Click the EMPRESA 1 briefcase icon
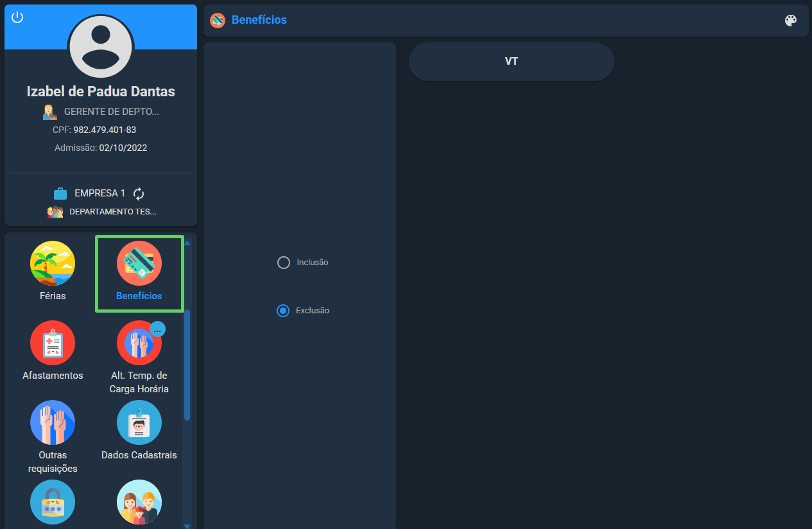812x529 pixels. point(60,193)
